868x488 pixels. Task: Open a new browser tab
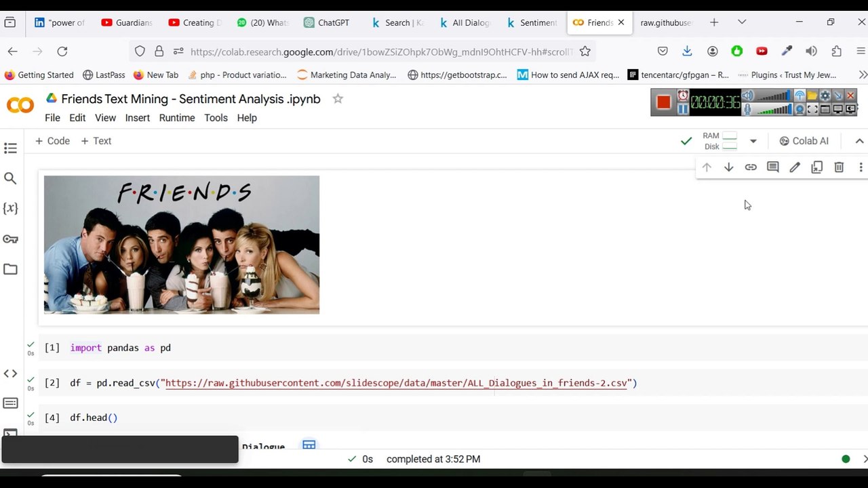click(x=714, y=22)
